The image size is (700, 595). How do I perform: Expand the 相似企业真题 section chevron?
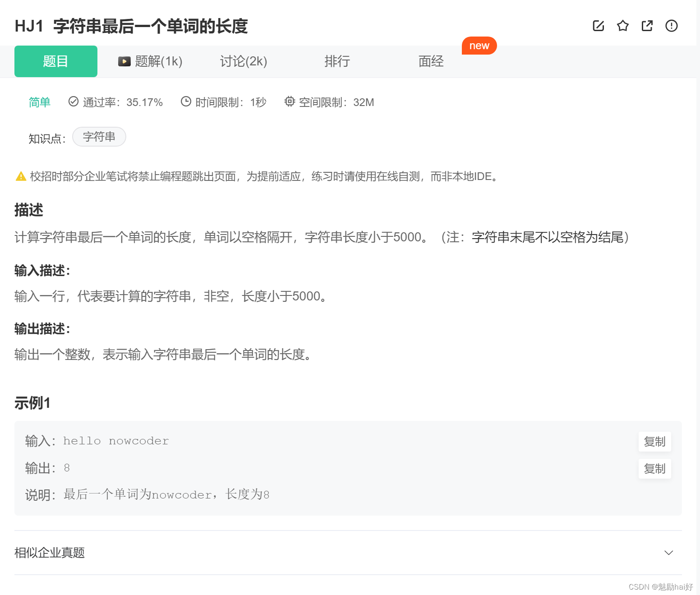[x=668, y=553]
